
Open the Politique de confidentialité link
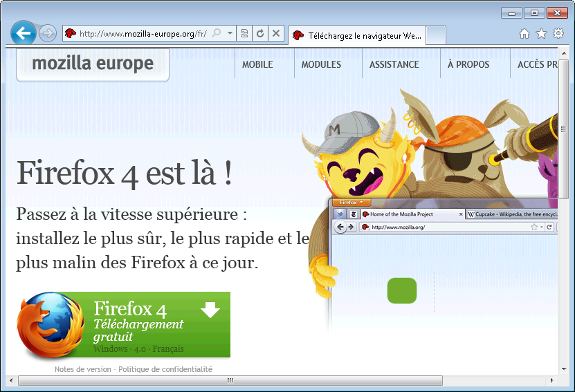(x=165, y=369)
